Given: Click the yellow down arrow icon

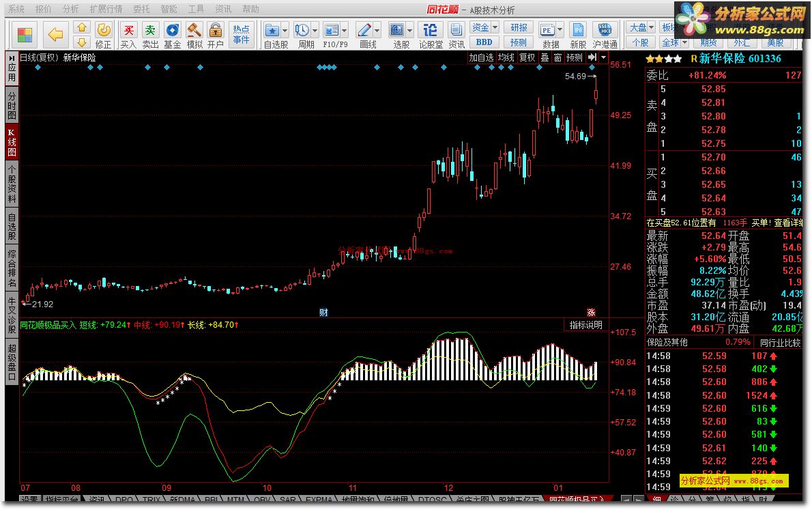Looking at the screenshot, I should 81,42.
